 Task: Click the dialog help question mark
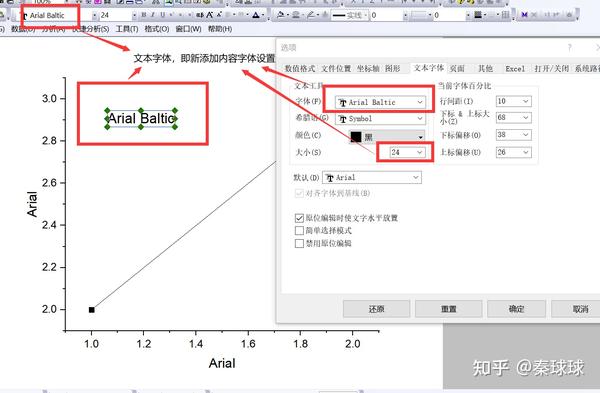click(x=570, y=47)
